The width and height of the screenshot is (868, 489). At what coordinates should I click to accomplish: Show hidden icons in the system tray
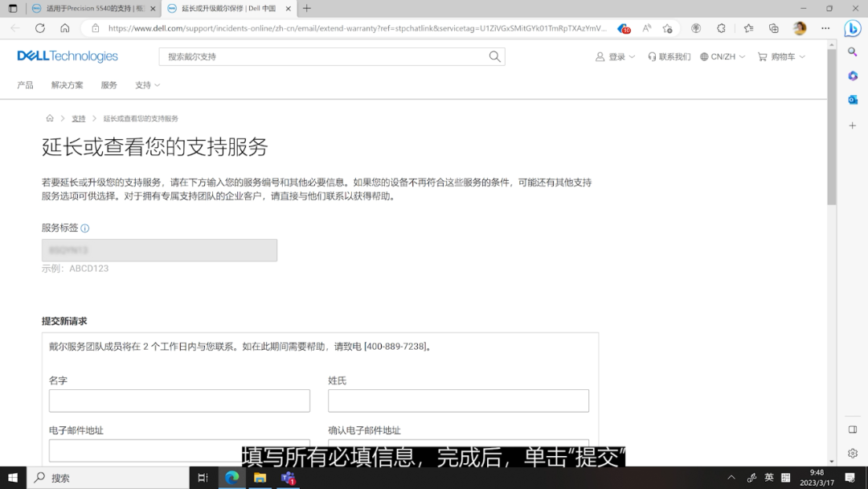tap(730, 478)
